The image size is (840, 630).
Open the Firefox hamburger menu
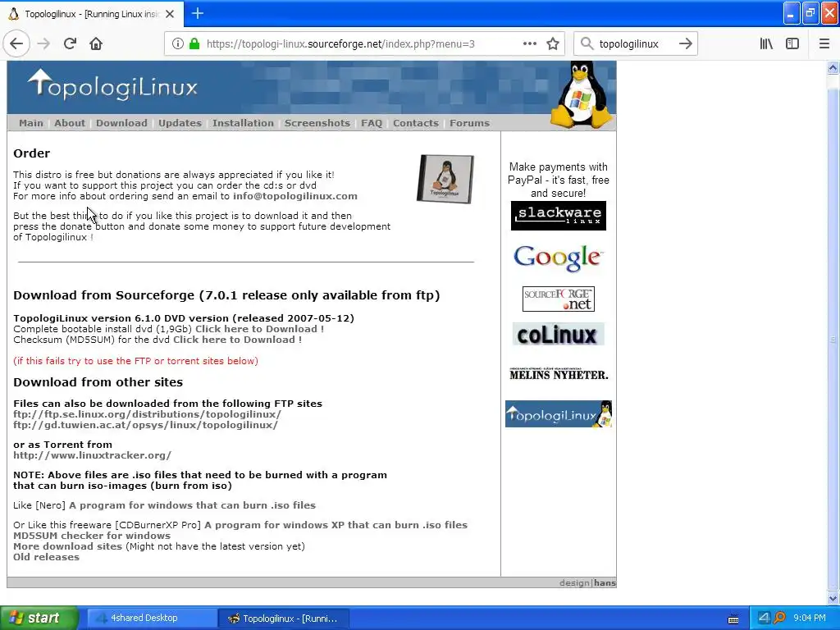point(824,43)
